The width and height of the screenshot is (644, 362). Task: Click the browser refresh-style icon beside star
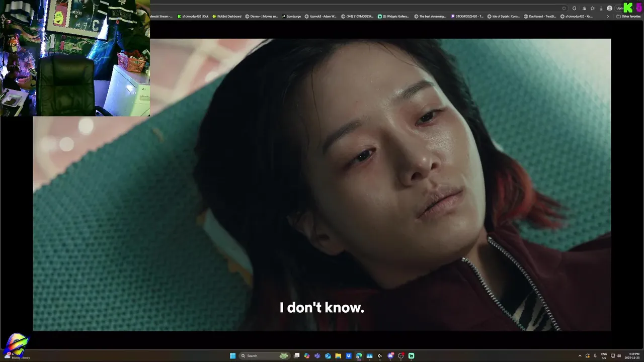click(574, 8)
